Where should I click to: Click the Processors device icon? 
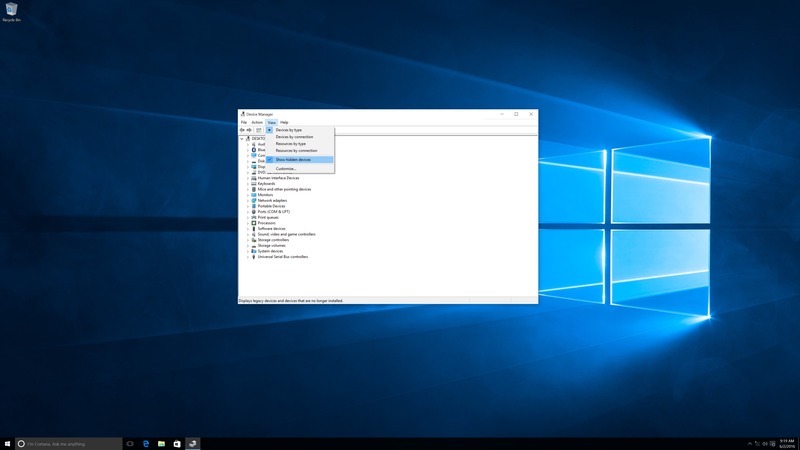pyautogui.click(x=254, y=223)
